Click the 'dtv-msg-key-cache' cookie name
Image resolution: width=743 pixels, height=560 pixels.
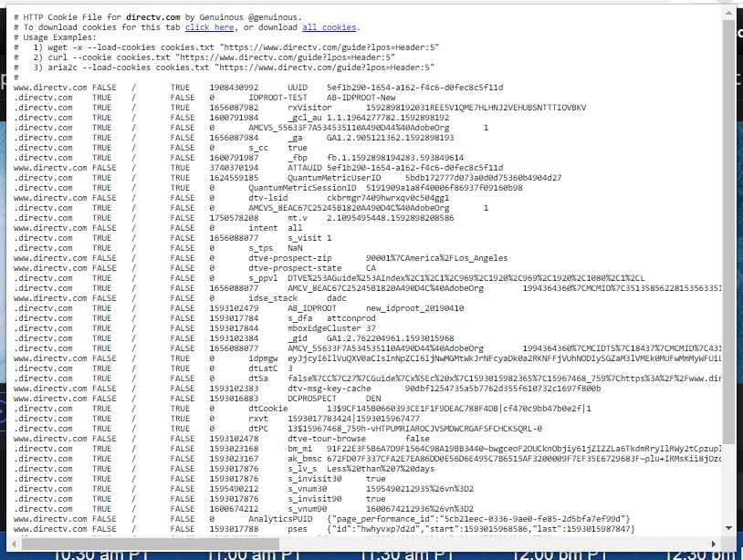click(x=329, y=389)
